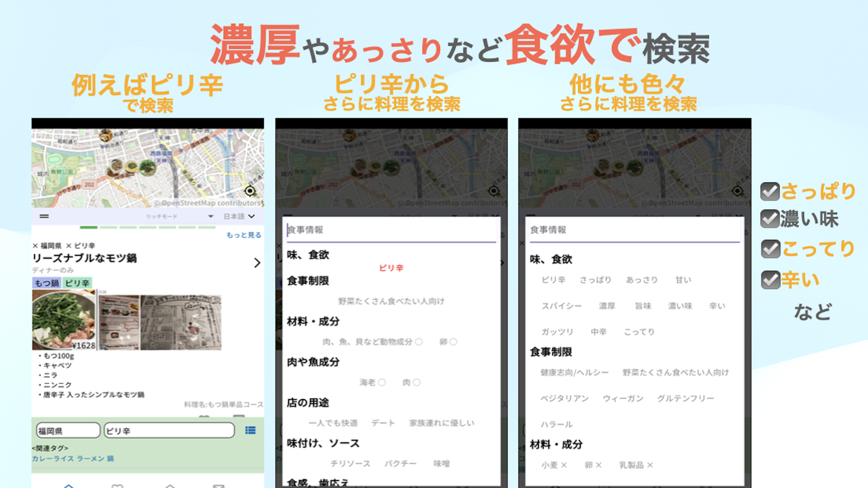868x488 pixels.
Task: Choose 野菜たくさん食べたい人向け in middle phone
Action: point(391,301)
